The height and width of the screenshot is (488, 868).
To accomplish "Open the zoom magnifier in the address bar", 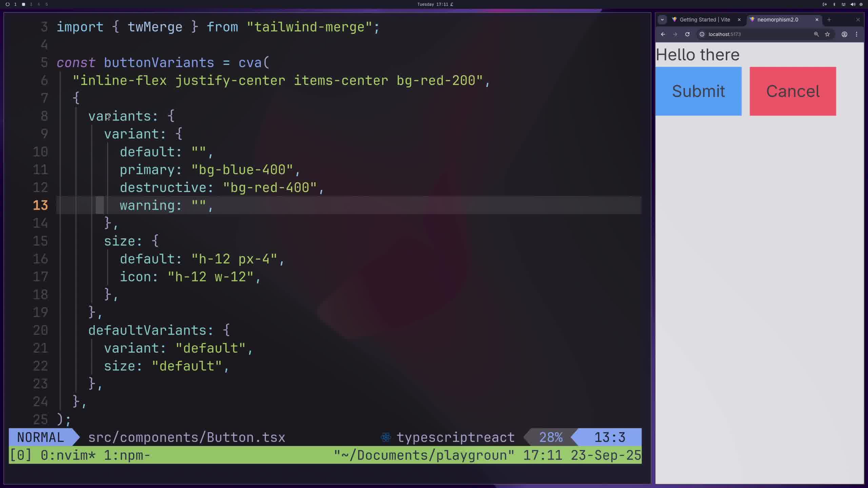I will coord(816,34).
